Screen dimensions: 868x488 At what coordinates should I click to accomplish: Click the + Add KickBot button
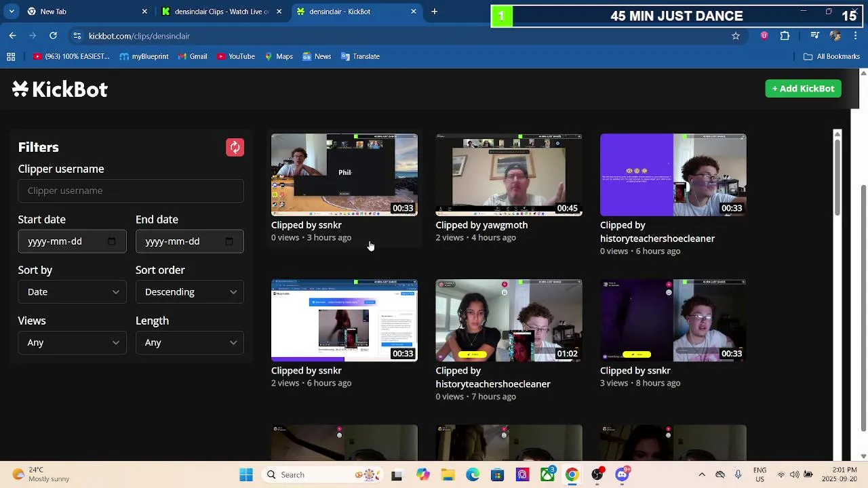tap(803, 89)
